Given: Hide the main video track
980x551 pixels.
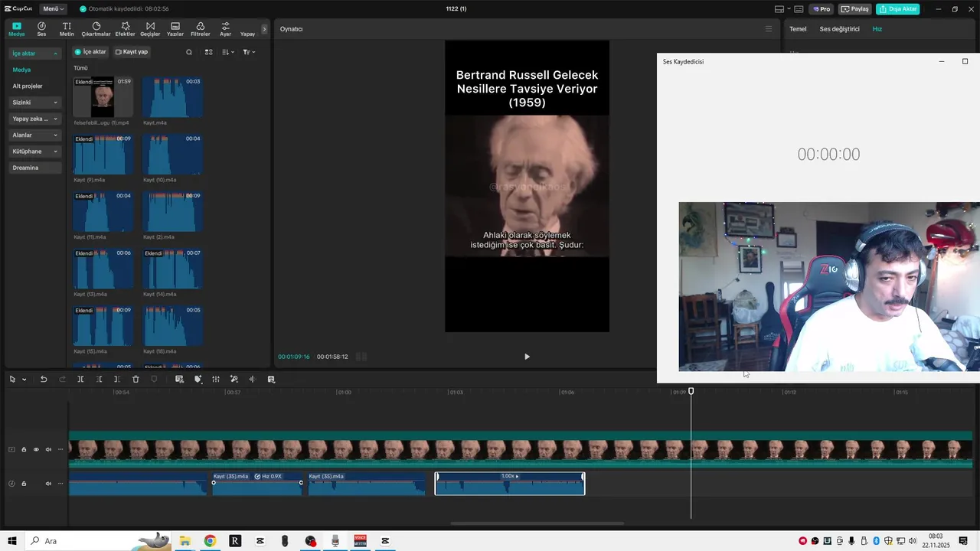Looking at the screenshot, I should (x=36, y=449).
